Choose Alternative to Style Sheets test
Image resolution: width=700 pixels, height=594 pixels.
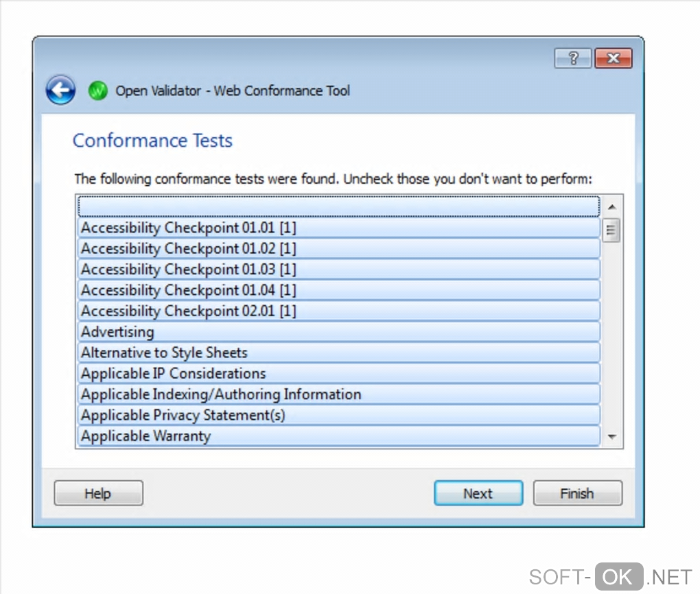click(x=164, y=353)
